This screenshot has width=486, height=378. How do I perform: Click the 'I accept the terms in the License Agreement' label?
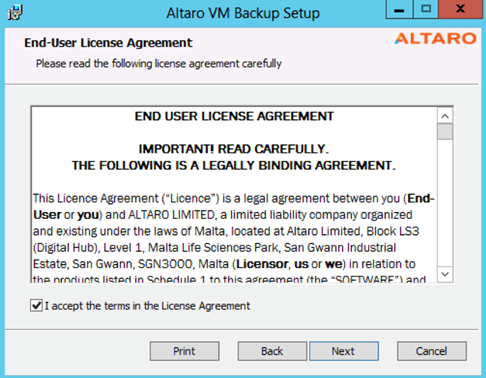pos(147,306)
